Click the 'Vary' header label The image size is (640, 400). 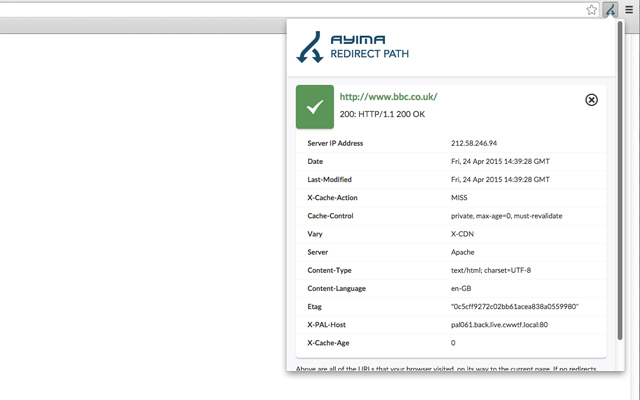coord(315,234)
